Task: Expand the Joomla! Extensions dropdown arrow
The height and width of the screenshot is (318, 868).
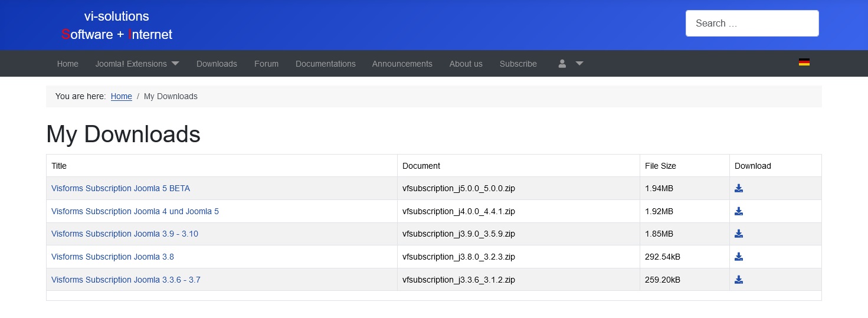Action: (175, 64)
